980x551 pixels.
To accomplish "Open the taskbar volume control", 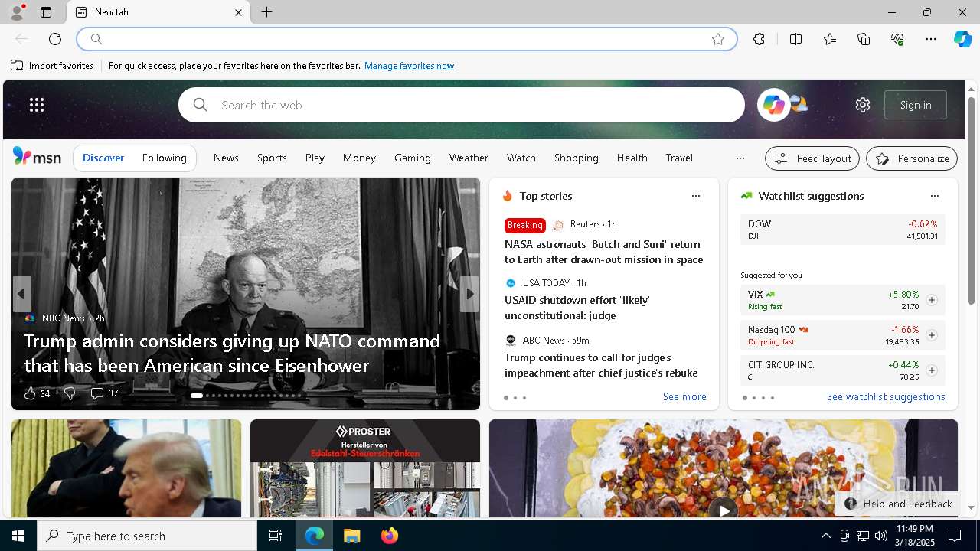I will (x=880, y=536).
